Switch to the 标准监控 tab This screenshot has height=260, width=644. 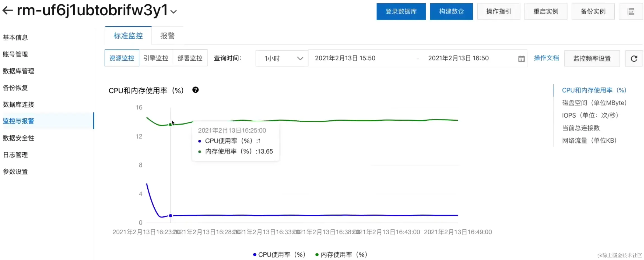[x=128, y=36]
